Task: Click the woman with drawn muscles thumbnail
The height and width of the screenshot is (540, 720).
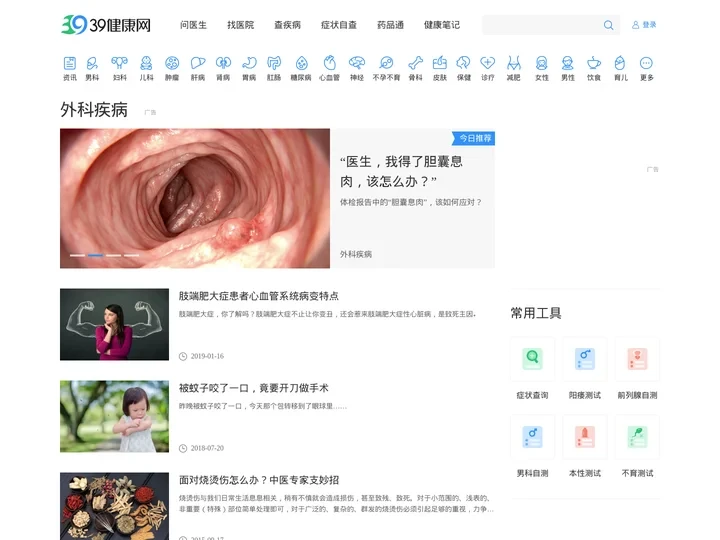Action: click(x=114, y=324)
